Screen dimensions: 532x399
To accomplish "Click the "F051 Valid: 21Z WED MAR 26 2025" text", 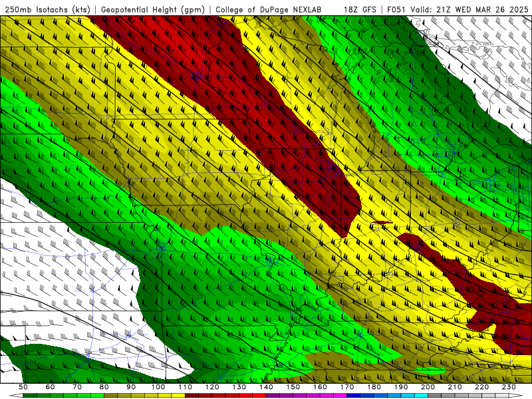I will (x=458, y=9).
